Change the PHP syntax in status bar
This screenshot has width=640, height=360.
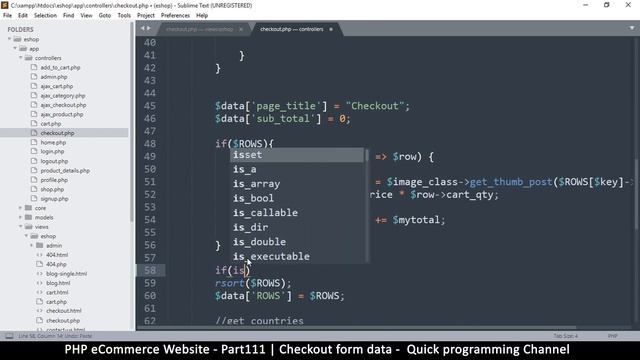(x=612, y=336)
